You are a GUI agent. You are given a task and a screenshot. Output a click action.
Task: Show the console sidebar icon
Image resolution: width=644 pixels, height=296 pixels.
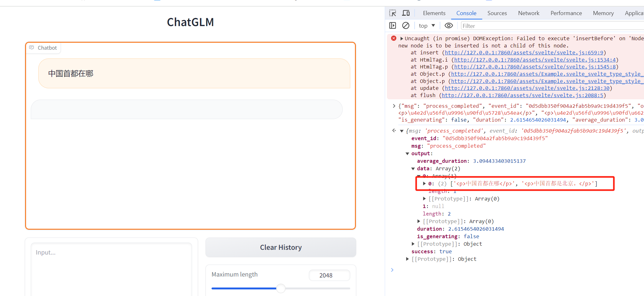pos(393,25)
